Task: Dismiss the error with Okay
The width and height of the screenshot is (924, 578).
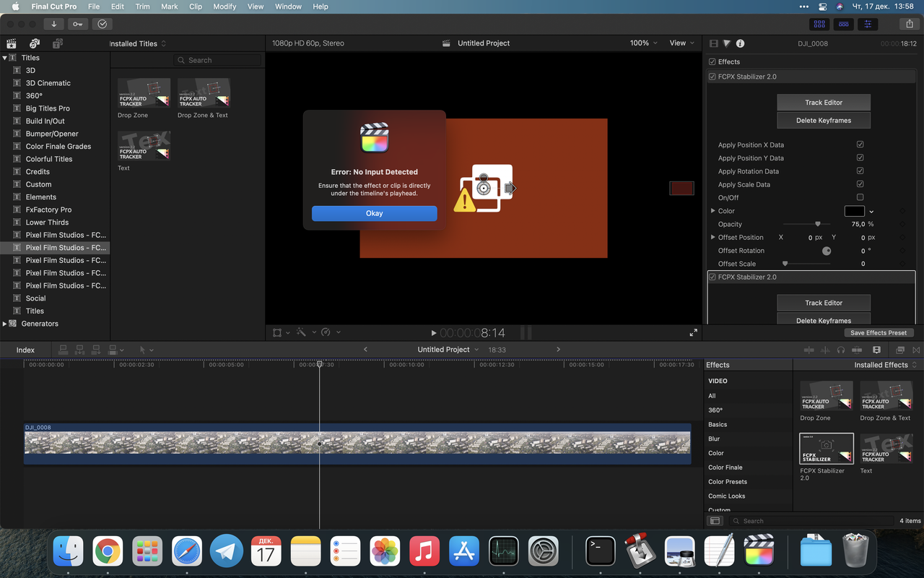Action: click(x=374, y=213)
